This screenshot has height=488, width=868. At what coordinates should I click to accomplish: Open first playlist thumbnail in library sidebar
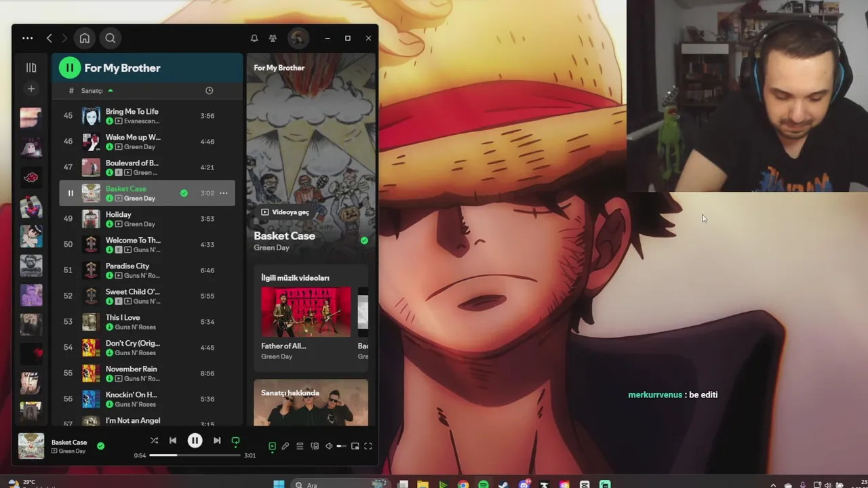(31, 118)
